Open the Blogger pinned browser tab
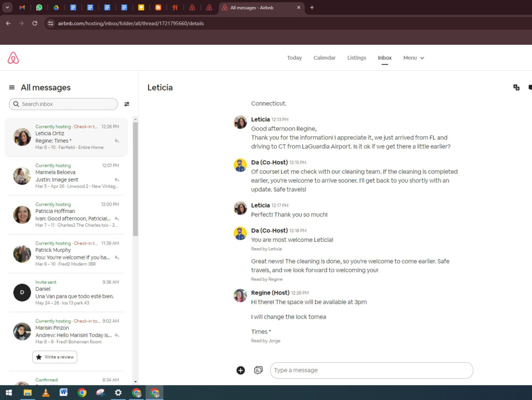The height and width of the screenshot is (400, 532). pyautogui.click(x=158, y=7)
